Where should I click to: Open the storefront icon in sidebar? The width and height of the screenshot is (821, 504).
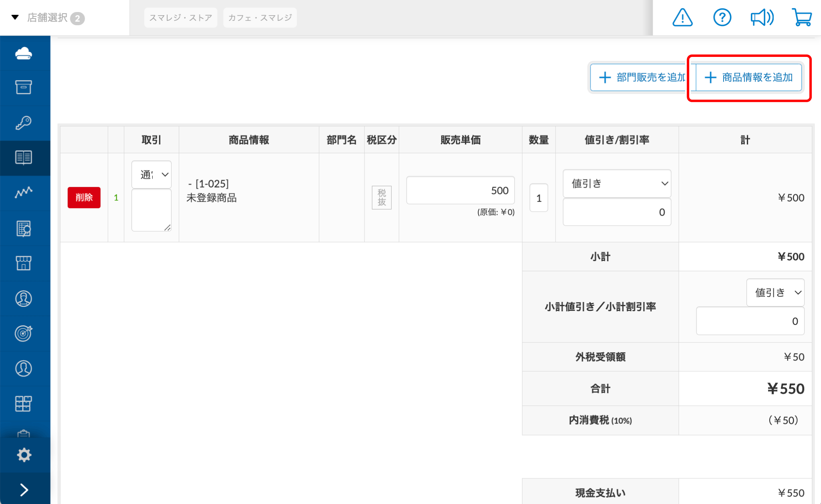click(24, 263)
